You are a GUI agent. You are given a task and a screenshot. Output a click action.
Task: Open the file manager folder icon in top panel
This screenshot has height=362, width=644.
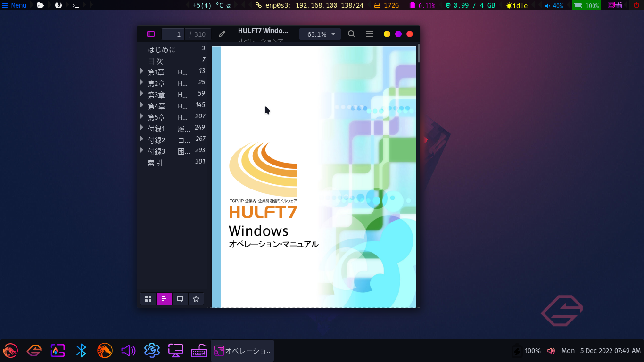coord(41,5)
